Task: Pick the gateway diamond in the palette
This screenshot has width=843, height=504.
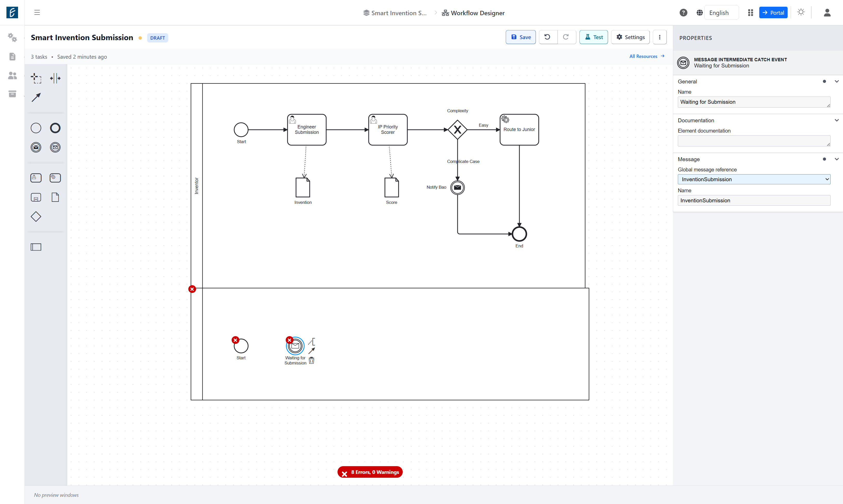Action: (x=36, y=217)
